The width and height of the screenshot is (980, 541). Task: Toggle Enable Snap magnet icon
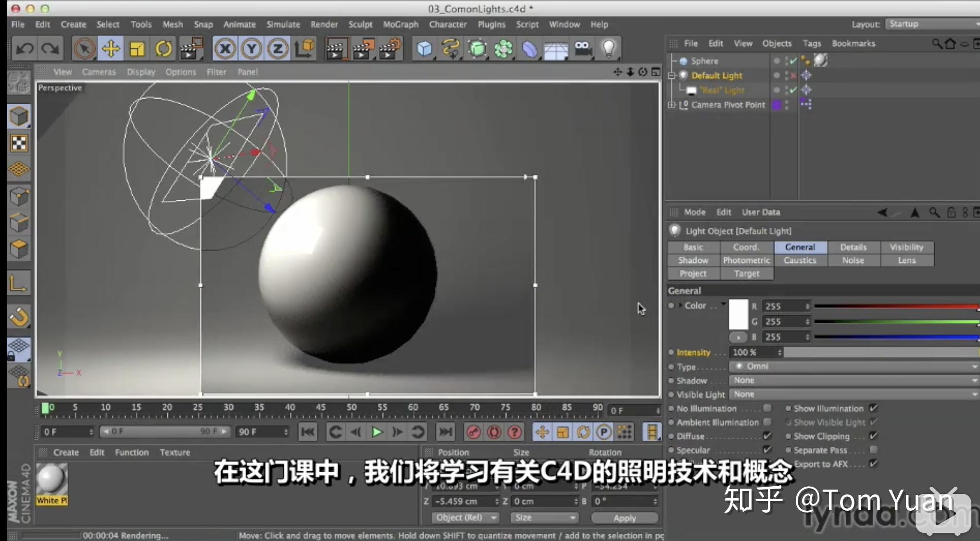click(19, 317)
